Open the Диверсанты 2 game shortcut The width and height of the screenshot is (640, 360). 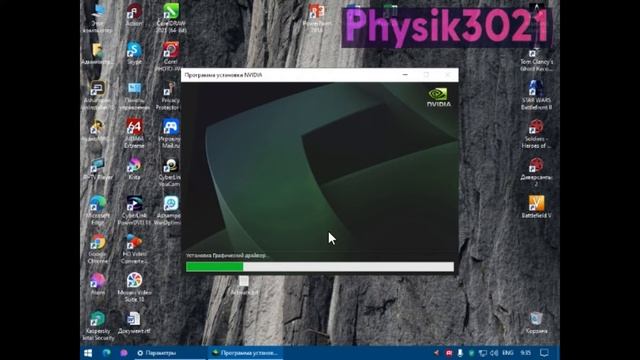536,171
